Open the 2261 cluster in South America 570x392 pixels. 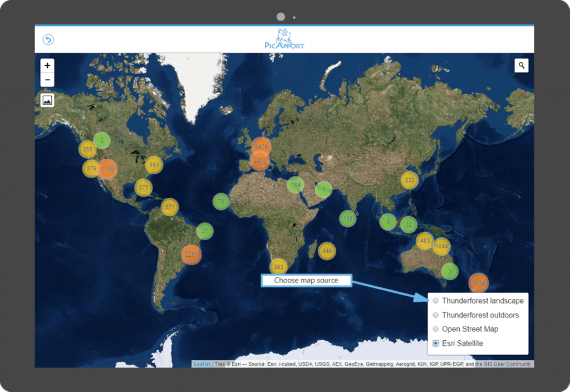[191, 254]
